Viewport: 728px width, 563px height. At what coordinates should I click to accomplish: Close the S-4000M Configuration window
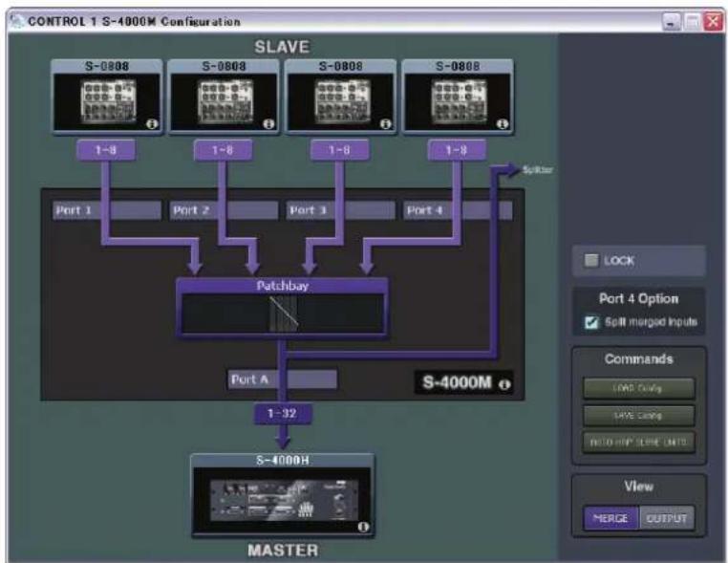tap(713, 21)
